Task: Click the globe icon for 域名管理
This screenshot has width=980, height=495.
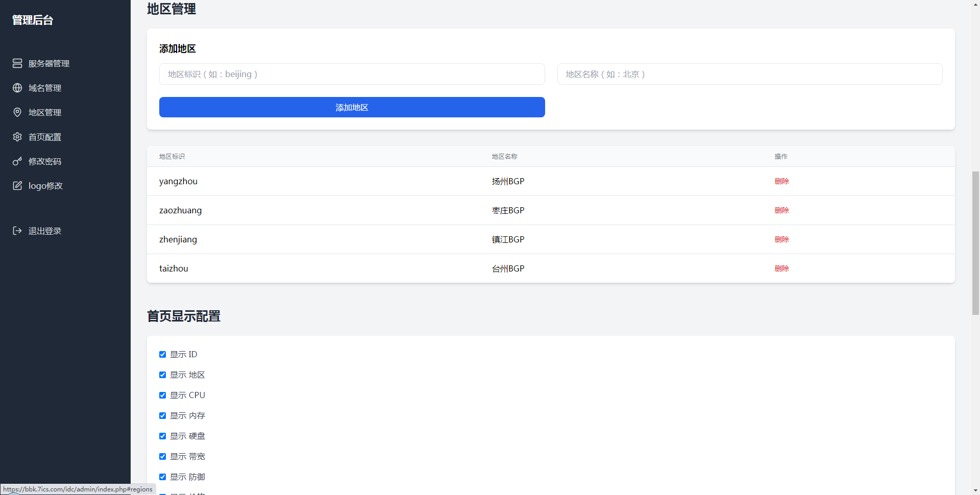Action: point(17,88)
